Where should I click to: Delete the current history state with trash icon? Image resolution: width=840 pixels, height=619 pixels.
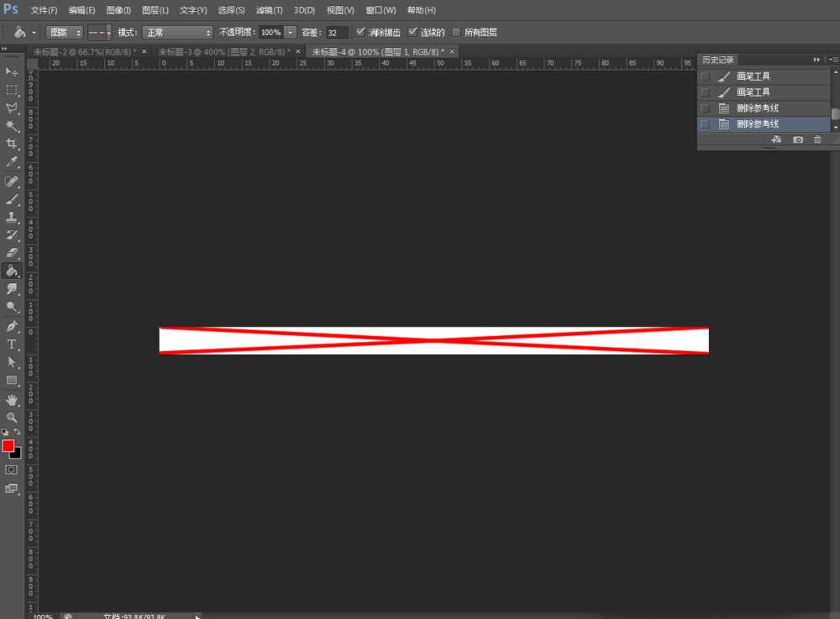tap(817, 139)
